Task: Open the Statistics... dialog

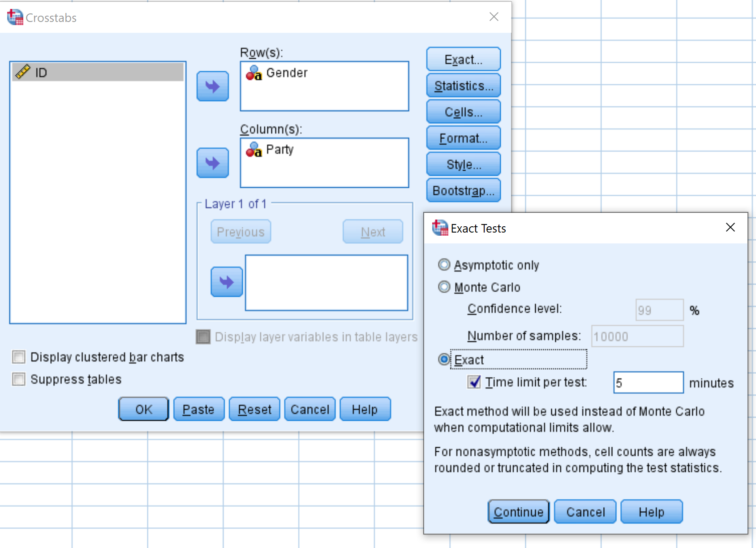Action: [x=464, y=85]
